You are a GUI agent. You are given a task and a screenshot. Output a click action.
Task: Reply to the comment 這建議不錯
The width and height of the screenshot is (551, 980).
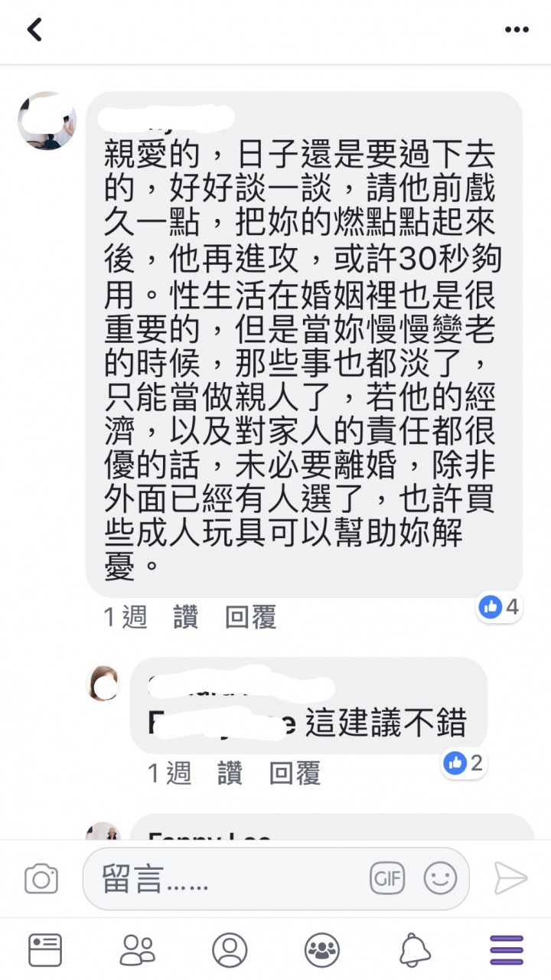coord(295,773)
